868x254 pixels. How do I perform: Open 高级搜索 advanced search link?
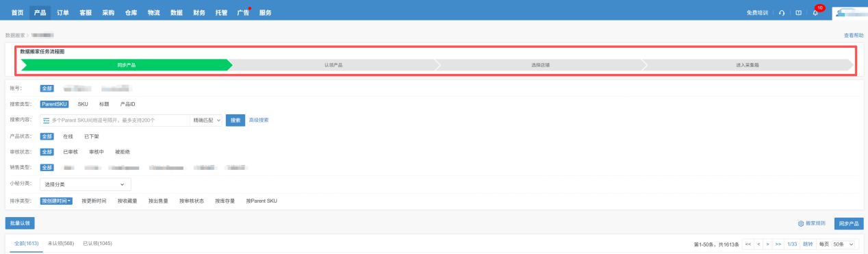pos(258,120)
